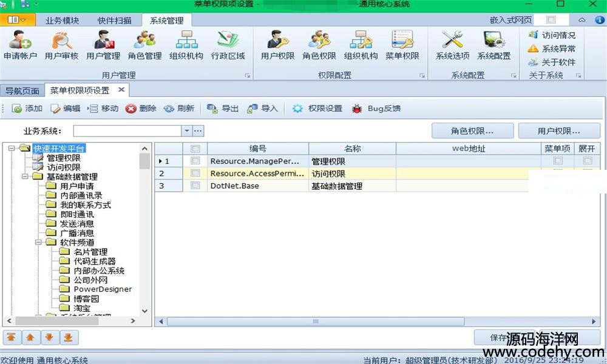Open 申请帐户 account application icon
This screenshot has height=364, width=607.
20,45
